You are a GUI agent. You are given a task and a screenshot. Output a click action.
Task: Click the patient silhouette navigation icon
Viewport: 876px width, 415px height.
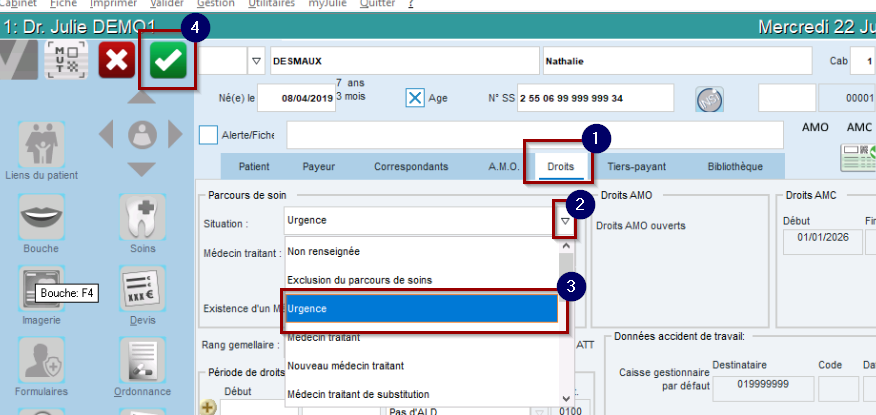tap(142, 135)
